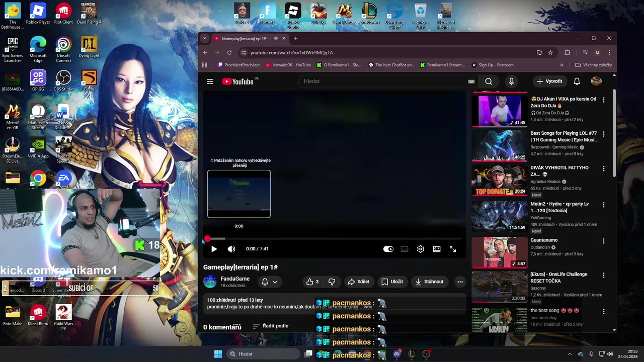Open DIVÁK VYHROTIL FATTYHO video title

click(x=559, y=171)
